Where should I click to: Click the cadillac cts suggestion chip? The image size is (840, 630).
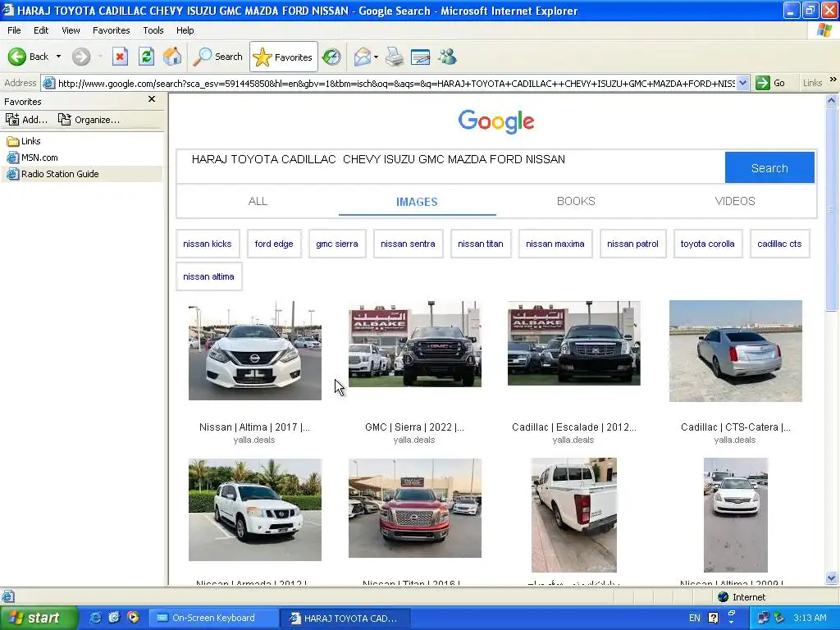pos(779,244)
